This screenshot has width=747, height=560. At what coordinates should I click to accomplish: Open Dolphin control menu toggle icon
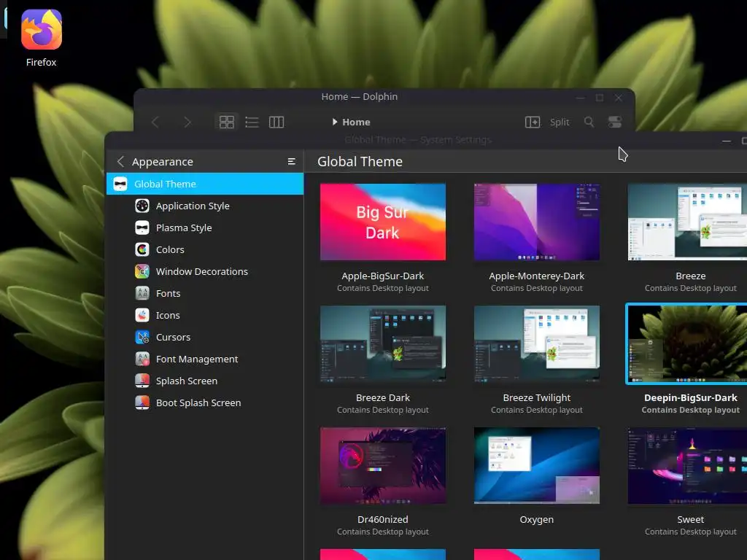(x=614, y=122)
